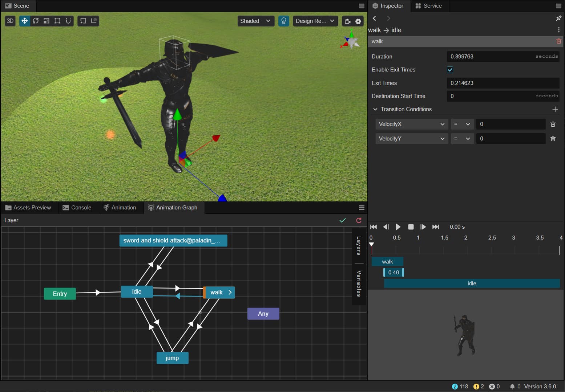The image size is (565, 392).
Task: Delete the VelocityX condition
Action: point(553,124)
